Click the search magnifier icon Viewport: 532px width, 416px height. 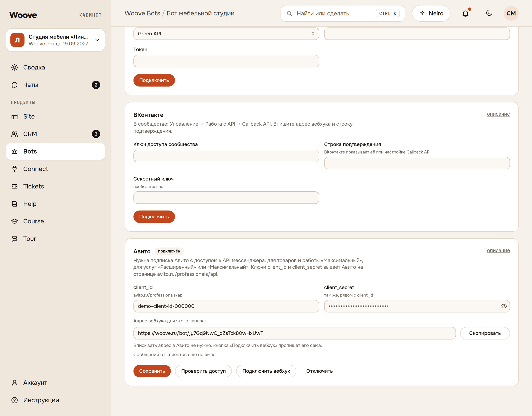coord(289,13)
